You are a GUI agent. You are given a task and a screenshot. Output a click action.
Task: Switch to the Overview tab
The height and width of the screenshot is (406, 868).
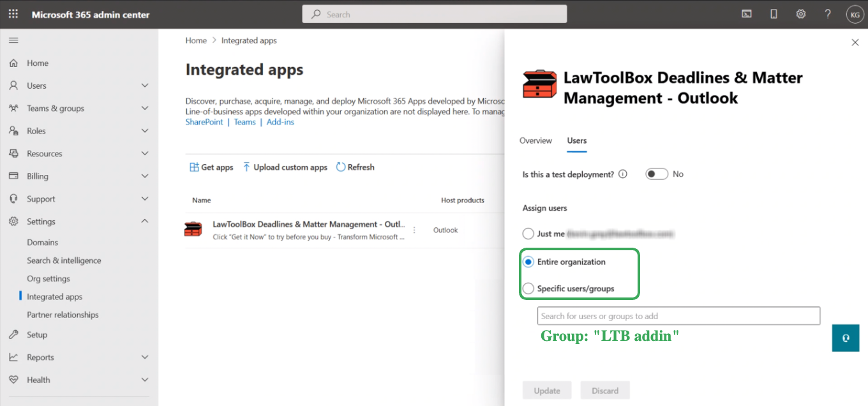point(535,140)
